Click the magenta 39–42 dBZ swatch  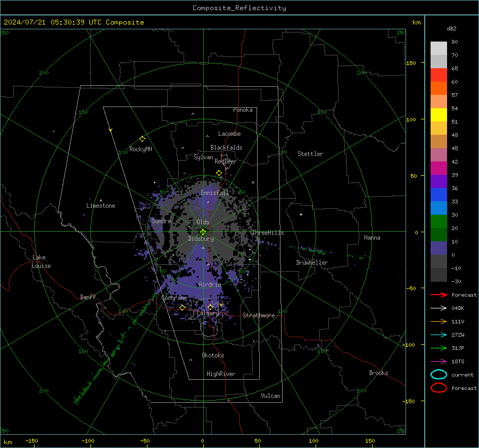click(x=439, y=168)
